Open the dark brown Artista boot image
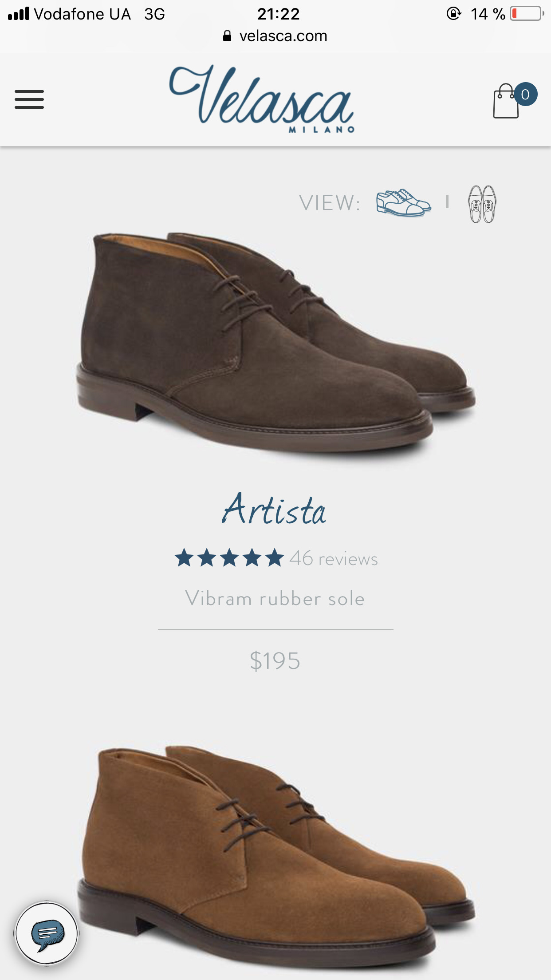The height and width of the screenshot is (980, 551). point(275,342)
